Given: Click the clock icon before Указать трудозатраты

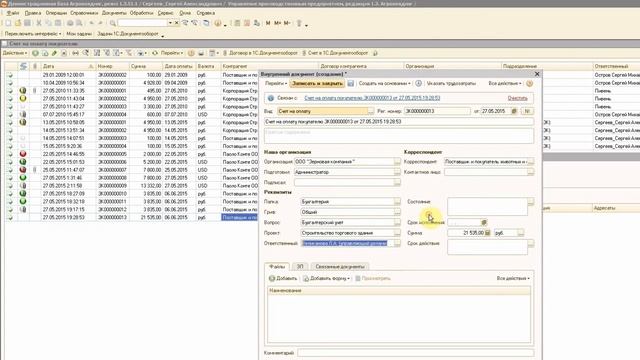Looking at the screenshot, I should pyautogui.click(x=418, y=83).
